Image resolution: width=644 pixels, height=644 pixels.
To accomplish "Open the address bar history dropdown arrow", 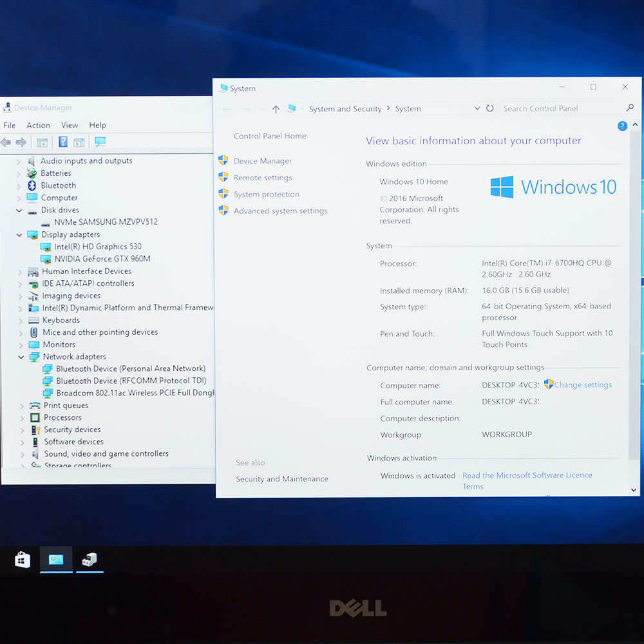I will (x=477, y=108).
